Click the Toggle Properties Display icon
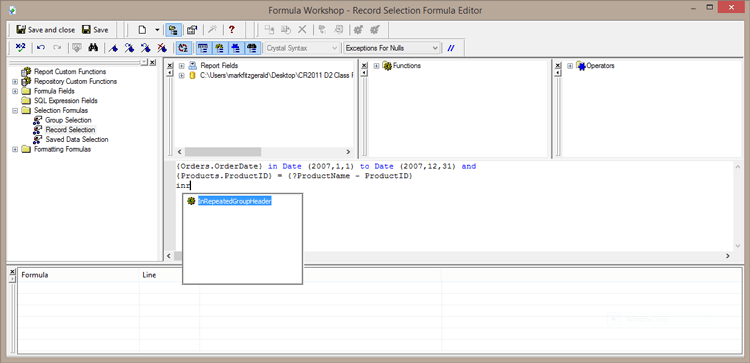This screenshot has height=363, width=750. (192, 30)
